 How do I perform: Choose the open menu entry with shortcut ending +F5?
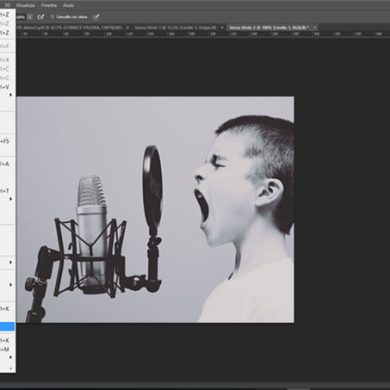8,141
